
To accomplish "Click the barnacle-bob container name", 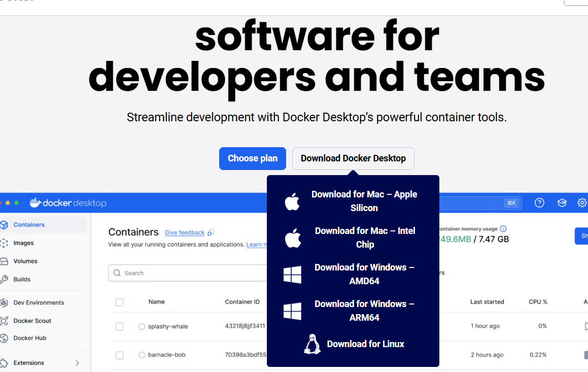I will pos(166,355).
